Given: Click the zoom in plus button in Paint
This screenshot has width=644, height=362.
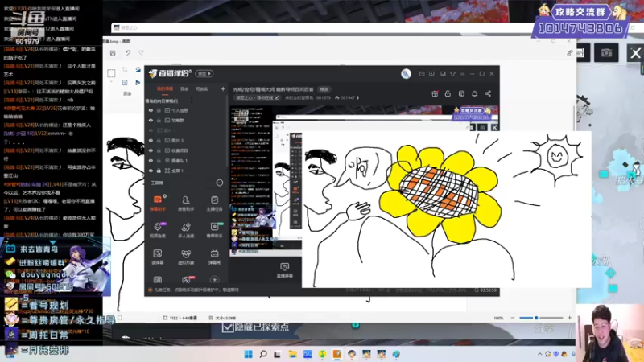Looking at the screenshot, I should (x=569, y=318).
